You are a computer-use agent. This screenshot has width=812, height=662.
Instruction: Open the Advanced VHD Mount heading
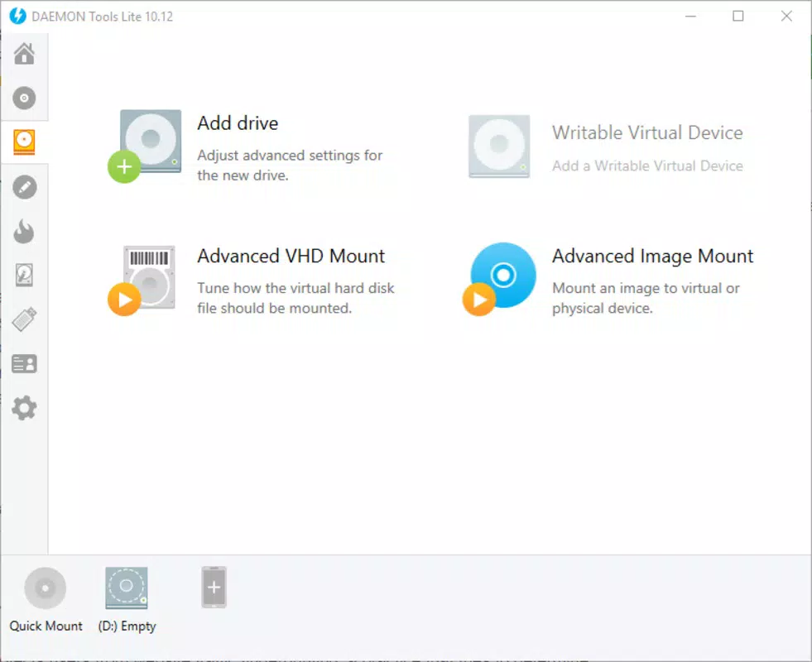point(291,257)
